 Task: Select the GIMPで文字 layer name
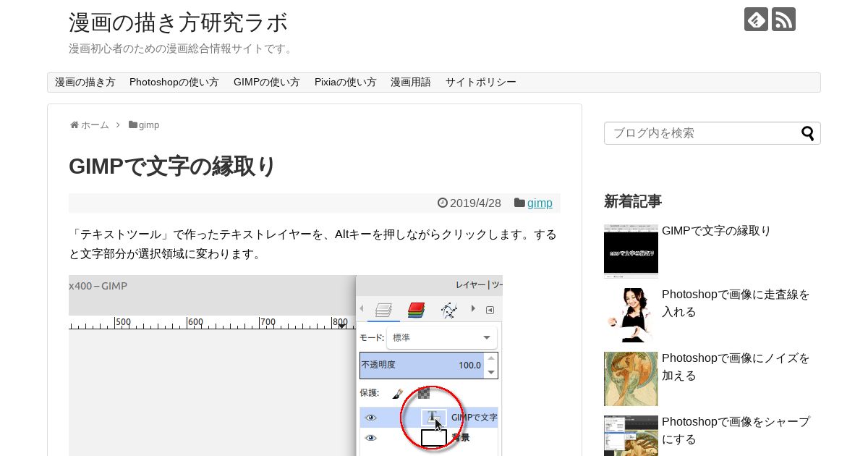474,418
